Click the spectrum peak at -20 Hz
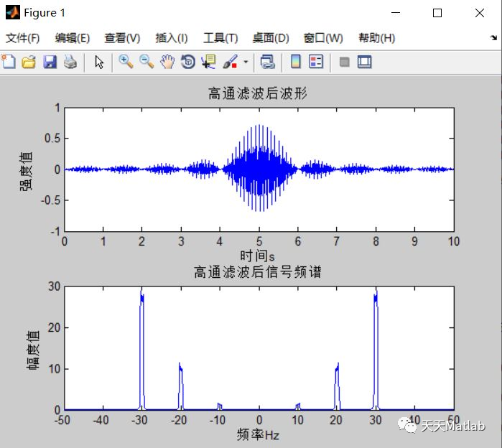Screen dimensions: 502x448 (181, 386)
